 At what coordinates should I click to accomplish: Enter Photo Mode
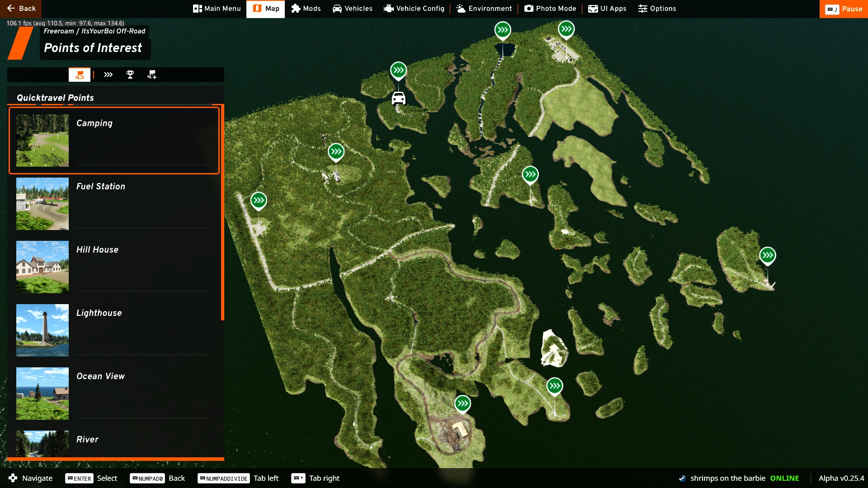550,9
